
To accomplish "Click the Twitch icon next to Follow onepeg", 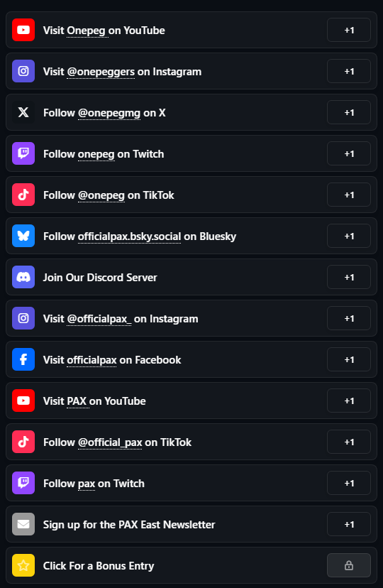I will [23, 154].
